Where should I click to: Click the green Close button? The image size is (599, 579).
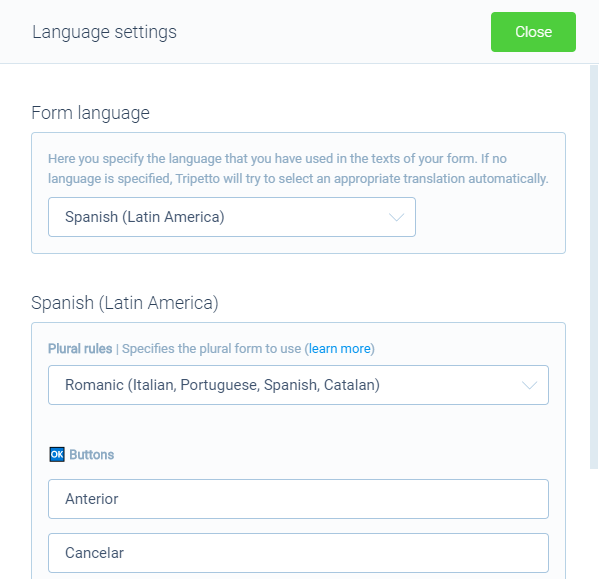pos(533,32)
